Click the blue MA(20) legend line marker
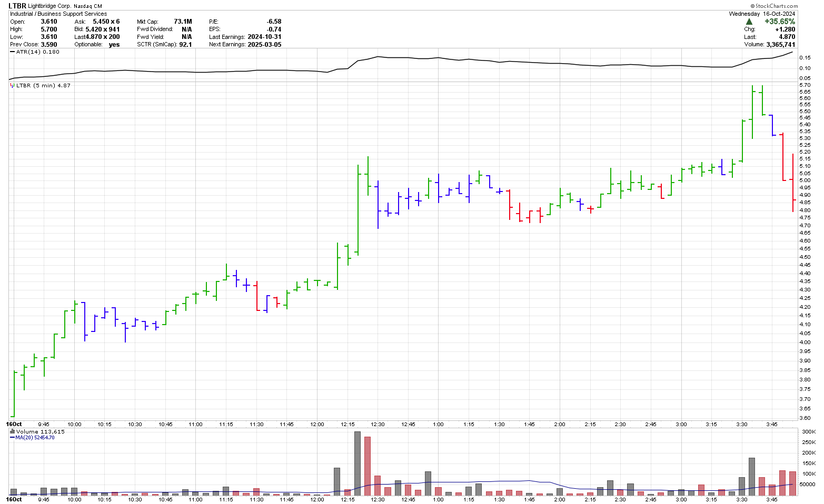Viewport: 824px width, 504px height. (13, 438)
